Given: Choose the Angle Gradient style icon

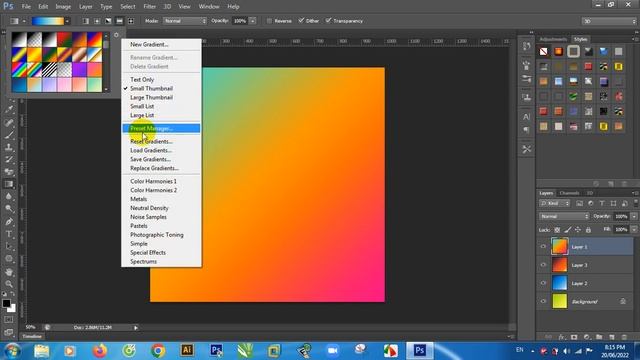Looking at the screenshot, I should click(108, 21).
